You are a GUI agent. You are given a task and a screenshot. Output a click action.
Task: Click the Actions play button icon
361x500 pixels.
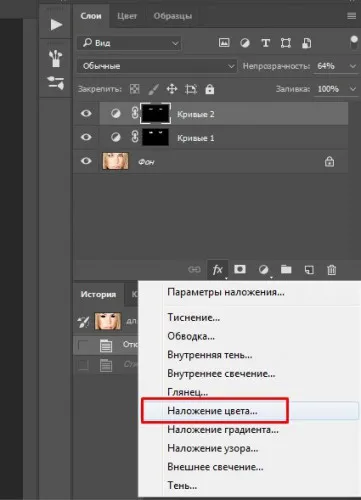56,25
